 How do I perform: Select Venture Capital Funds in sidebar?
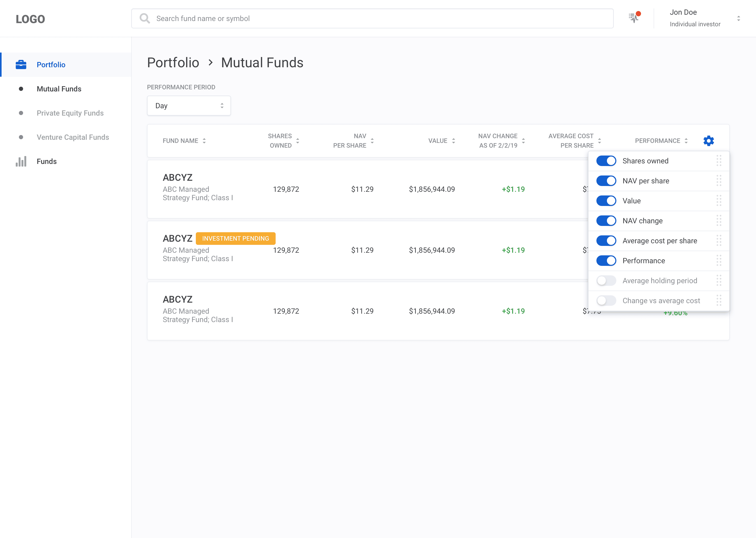tap(73, 137)
